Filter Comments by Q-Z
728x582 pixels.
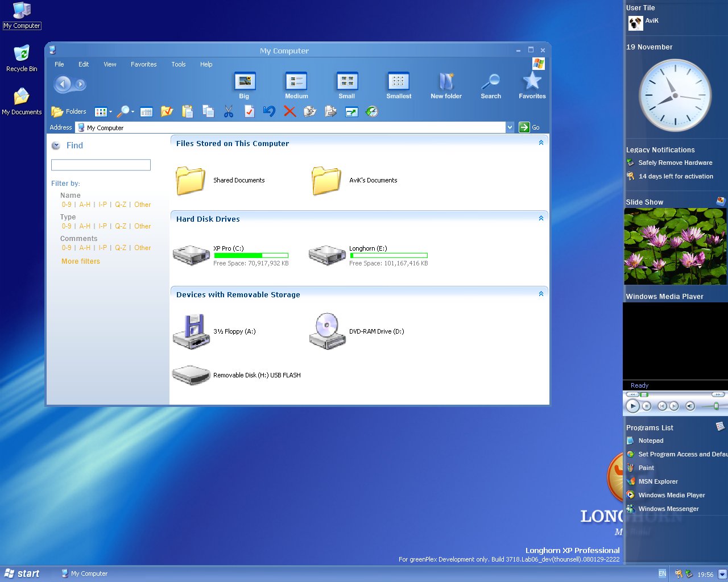point(121,248)
